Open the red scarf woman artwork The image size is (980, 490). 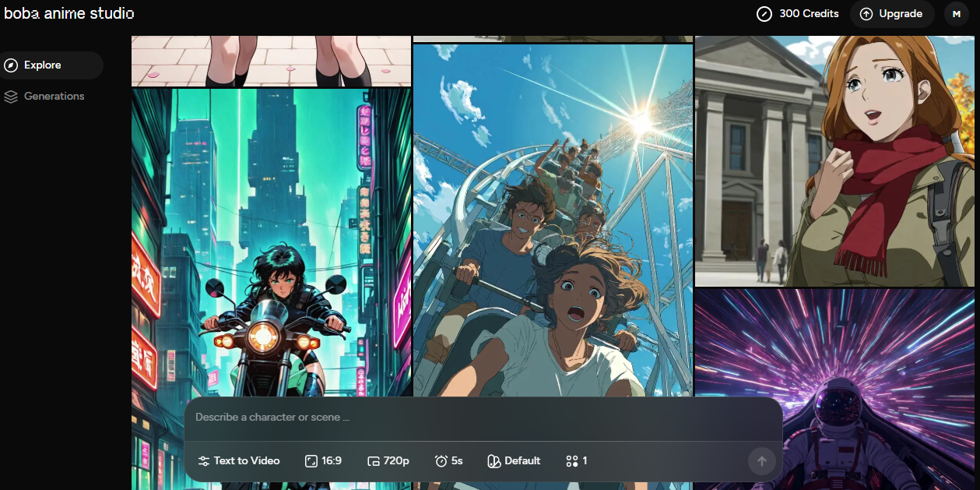[x=834, y=161]
